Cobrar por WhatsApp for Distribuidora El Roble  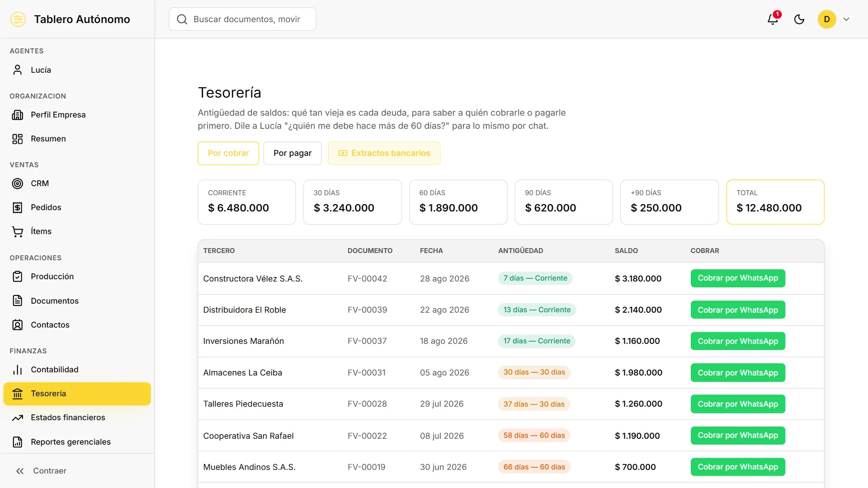738,310
